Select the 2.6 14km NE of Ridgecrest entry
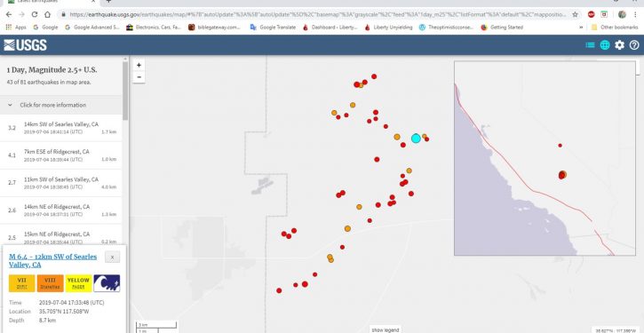Screen dimensions: 644x333 [x=61, y=210]
